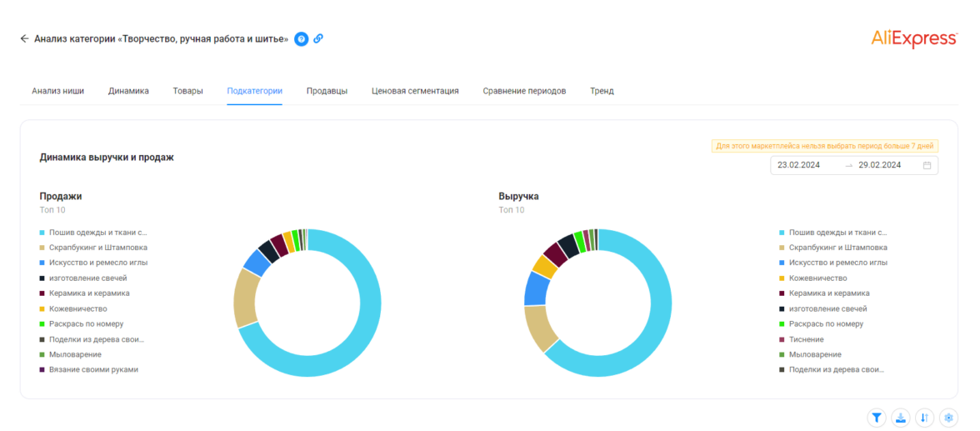This screenshot has width=980, height=431.
Task: Toggle Искусство и ремесло иглы in Выручка legend
Action: [x=833, y=263]
